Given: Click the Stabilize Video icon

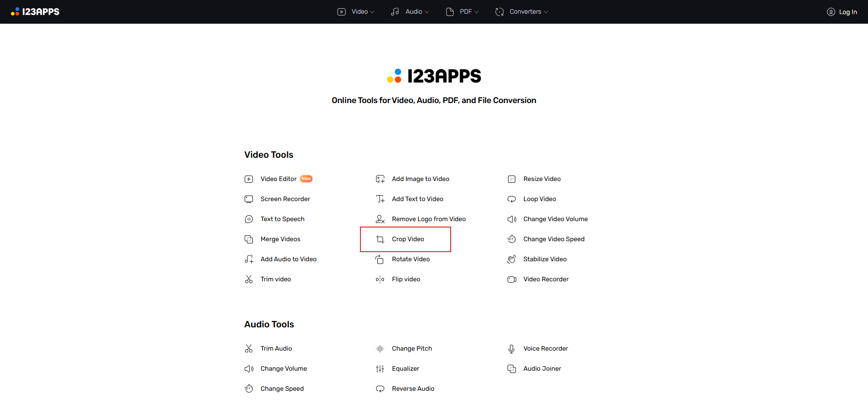Looking at the screenshot, I should (x=512, y=259).
